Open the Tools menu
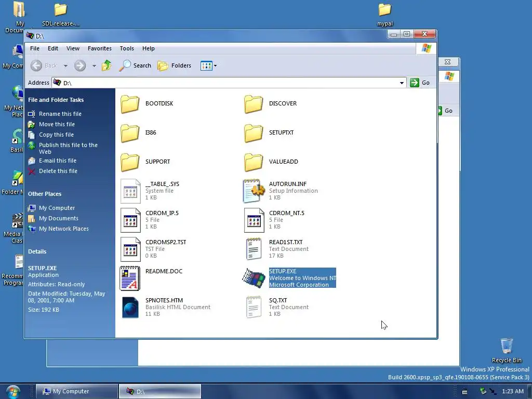532x399 pixels. click(127, 48)
